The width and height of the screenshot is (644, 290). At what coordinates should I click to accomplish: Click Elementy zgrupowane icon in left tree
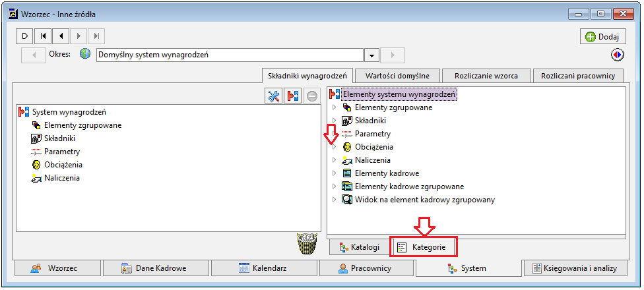(36, 125)
